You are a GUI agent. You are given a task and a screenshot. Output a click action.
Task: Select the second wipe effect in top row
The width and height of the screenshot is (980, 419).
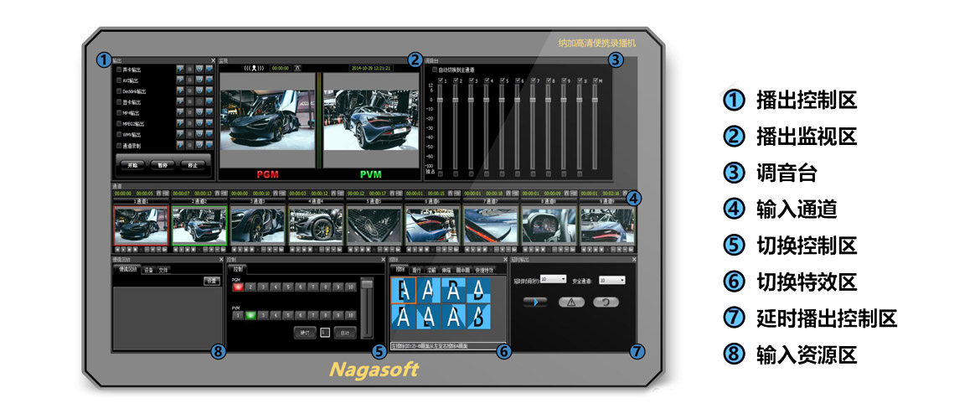click(x=428, y=290)
